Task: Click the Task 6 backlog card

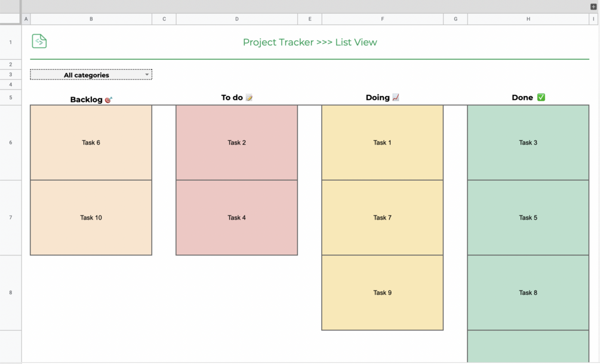Action: point(91,143)
